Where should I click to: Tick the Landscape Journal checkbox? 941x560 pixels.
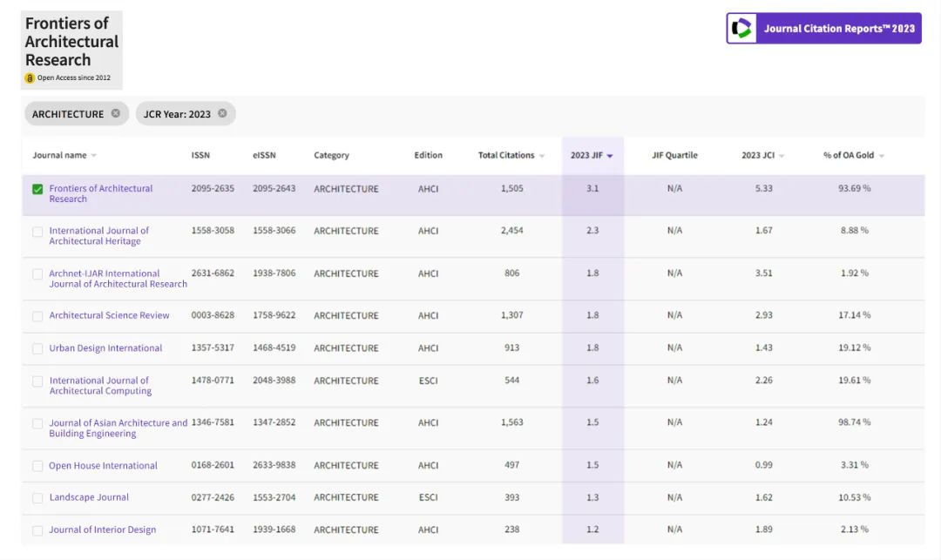point(37,498)
